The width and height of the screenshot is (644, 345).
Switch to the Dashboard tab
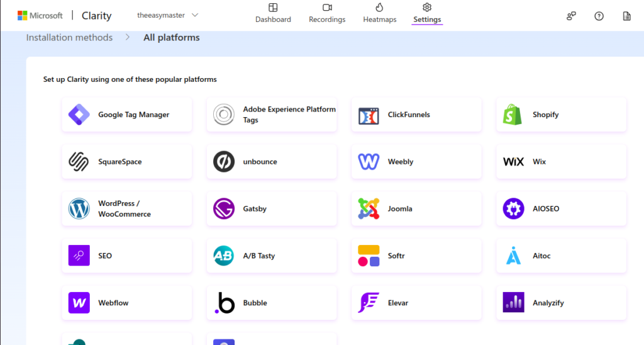coord(273,13)
